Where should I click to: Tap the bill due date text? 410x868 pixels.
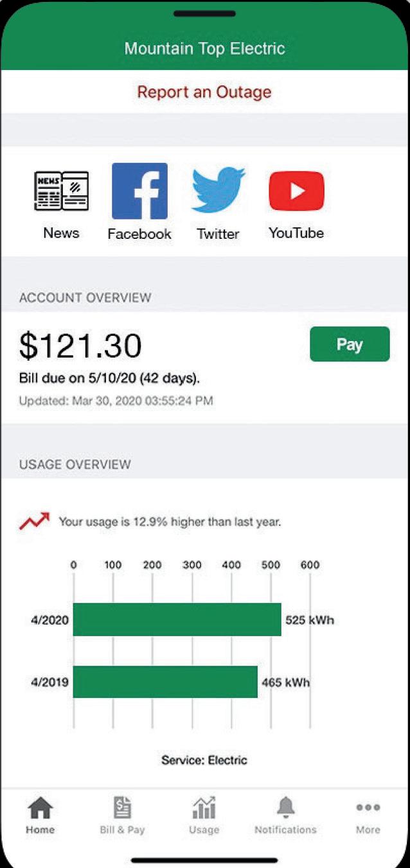pos(109,378)
